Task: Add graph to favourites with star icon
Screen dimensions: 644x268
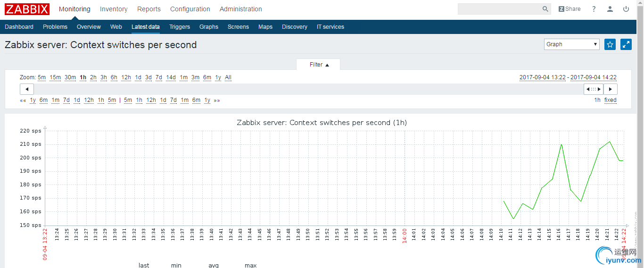Action: click(x=610, y=44)
